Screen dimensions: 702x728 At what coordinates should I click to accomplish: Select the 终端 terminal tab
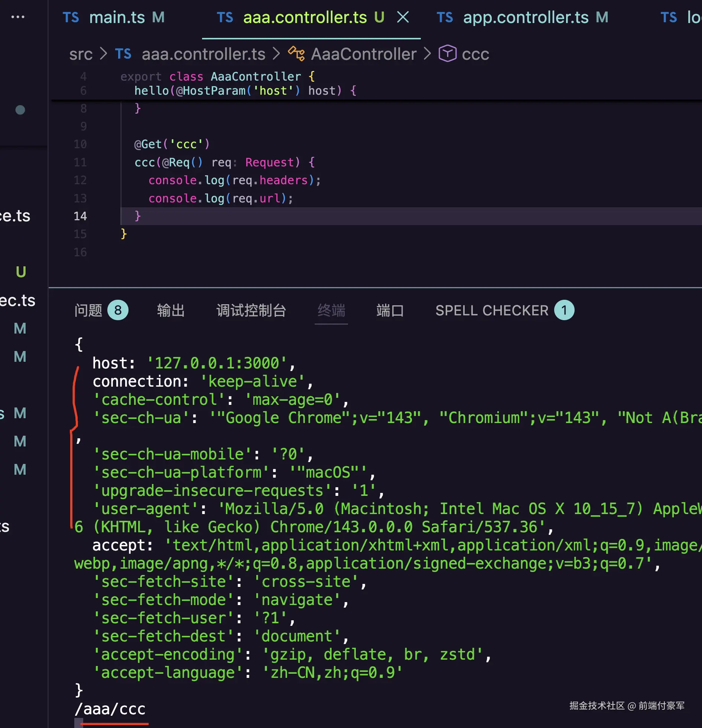point(331,311)
